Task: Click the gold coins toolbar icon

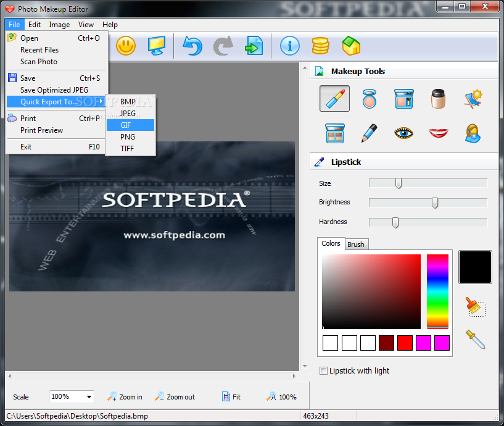Action: tap(320, 46)
